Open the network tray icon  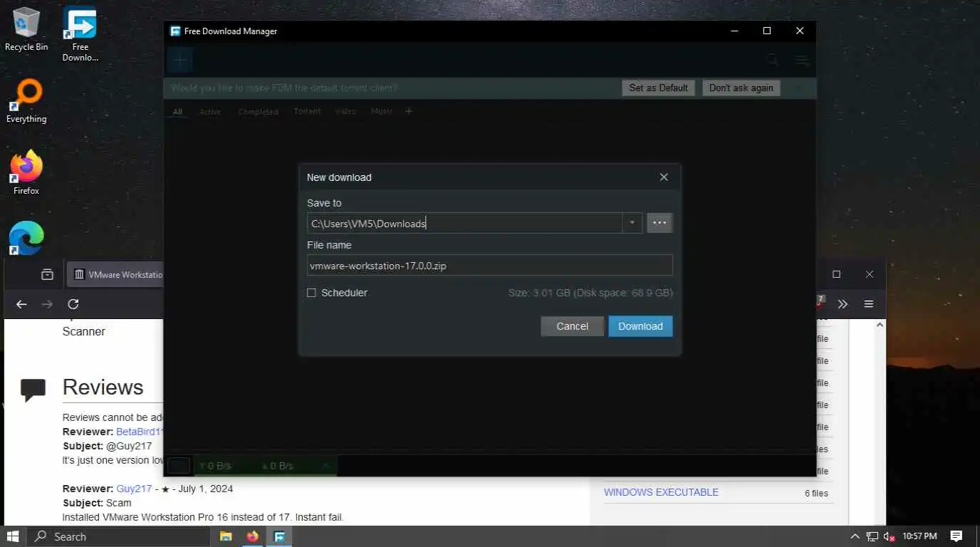872,536
